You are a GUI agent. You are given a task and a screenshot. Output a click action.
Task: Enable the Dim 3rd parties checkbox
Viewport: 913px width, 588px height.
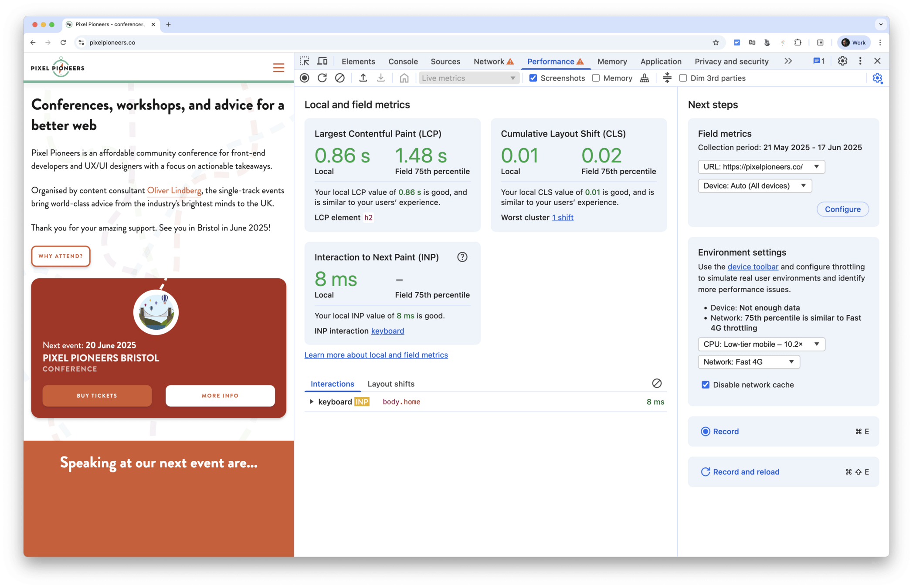point(683,78)
